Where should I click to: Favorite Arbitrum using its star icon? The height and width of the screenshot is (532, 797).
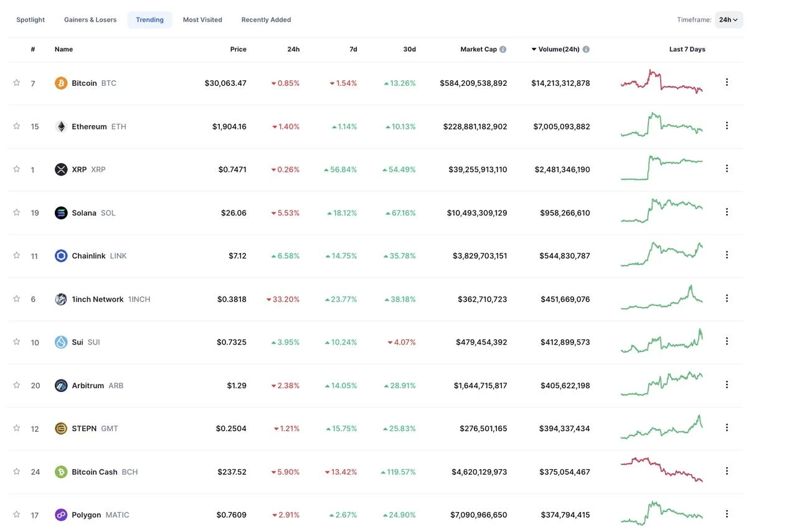(x=17, y=385)
